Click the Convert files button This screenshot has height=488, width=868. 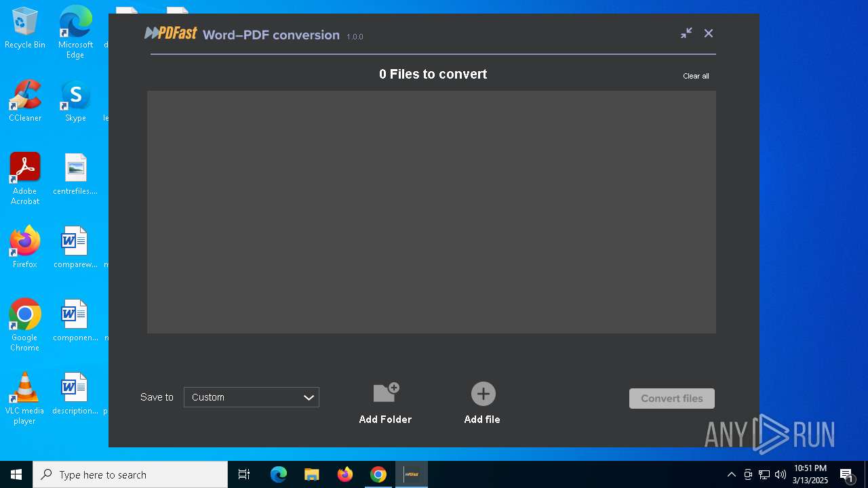click(672, 399)
